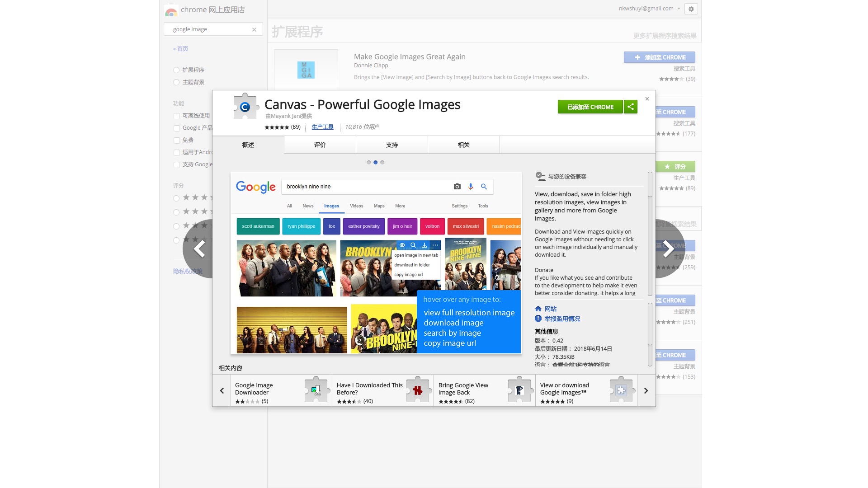Click Google Image Downloader extension icon

pos(316,390)
